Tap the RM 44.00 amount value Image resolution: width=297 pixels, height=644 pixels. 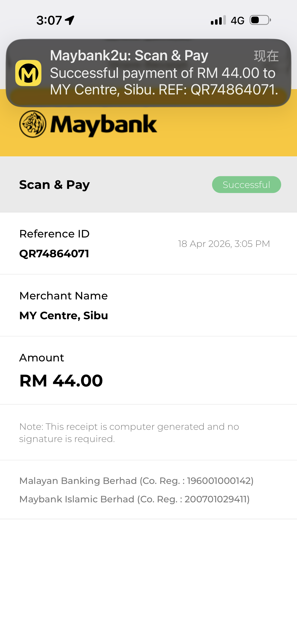pyautogui.click(x=61, y=381)
